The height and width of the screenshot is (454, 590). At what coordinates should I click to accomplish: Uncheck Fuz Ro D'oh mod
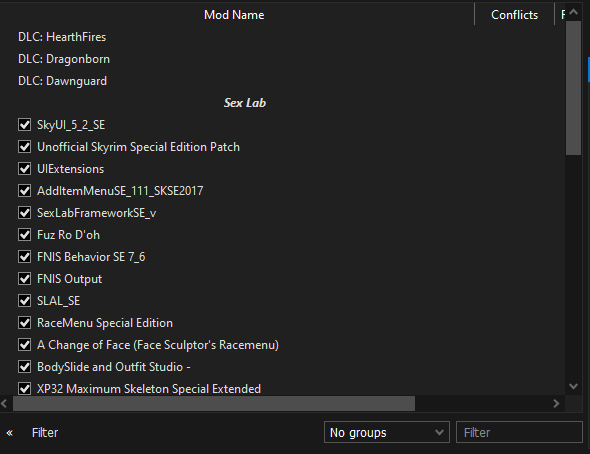click(24, 235)
